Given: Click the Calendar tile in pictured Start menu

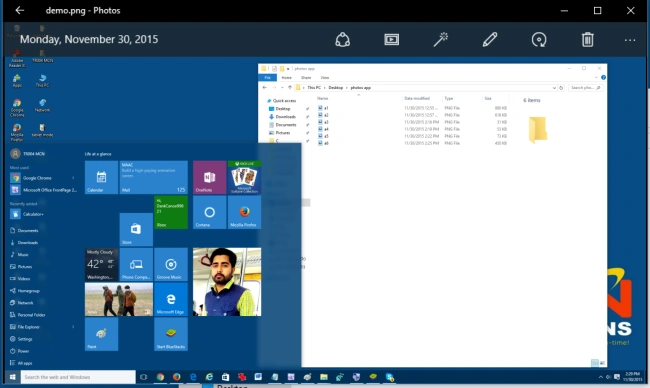Looking at the screenshot, I should point(101,177).
